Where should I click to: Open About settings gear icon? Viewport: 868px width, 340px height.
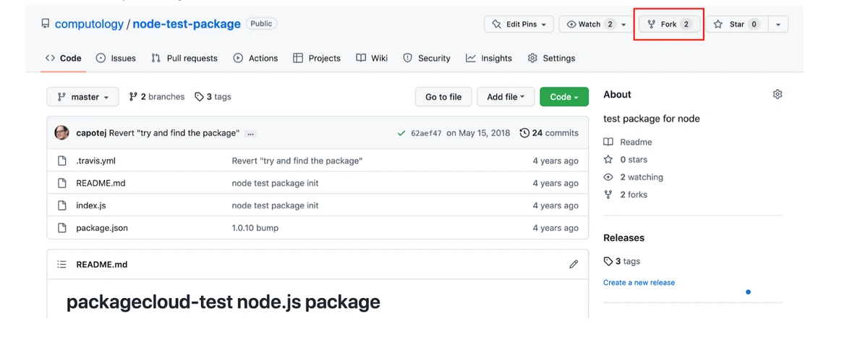778,94
